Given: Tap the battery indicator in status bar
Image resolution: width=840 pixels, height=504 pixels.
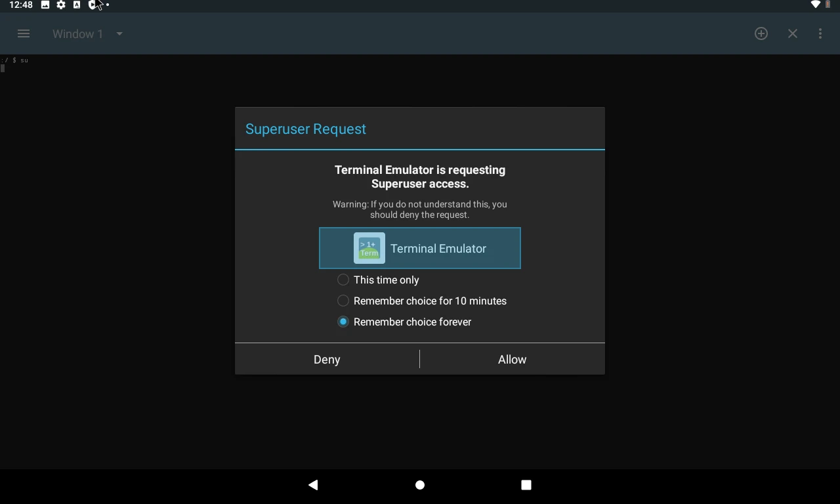Looking at the screenshot, I should coord(828,5).
